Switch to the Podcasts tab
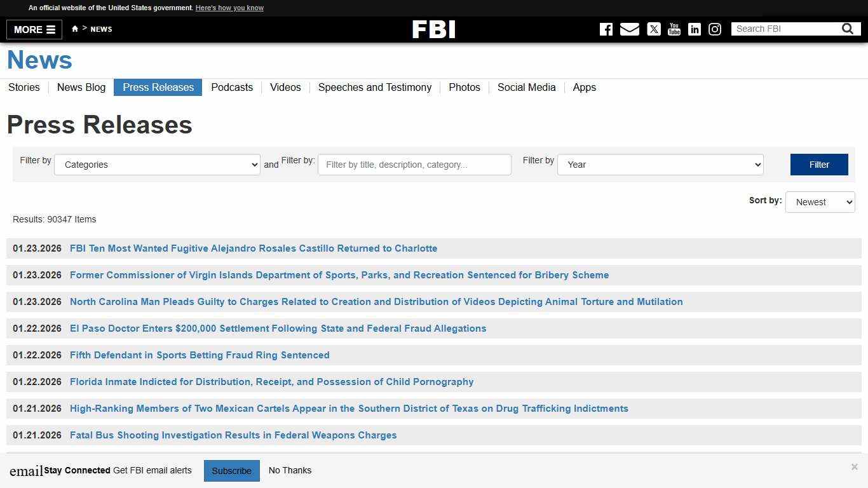868x488 pixels. 232,88
